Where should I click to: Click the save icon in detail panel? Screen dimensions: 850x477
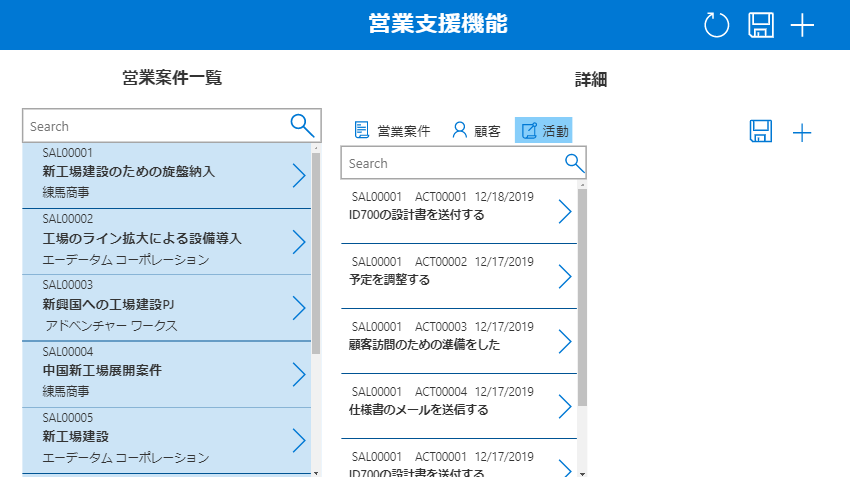click(x=761, y=132)
